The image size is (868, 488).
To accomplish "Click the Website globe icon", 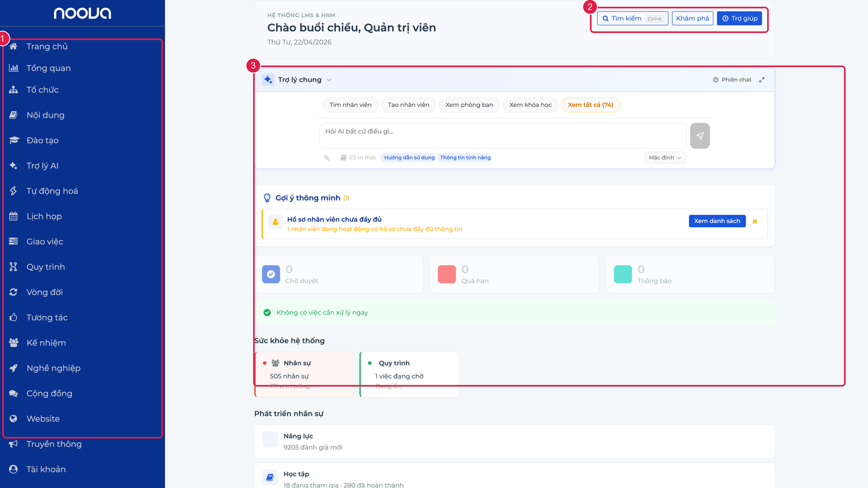I will point(14,419).
